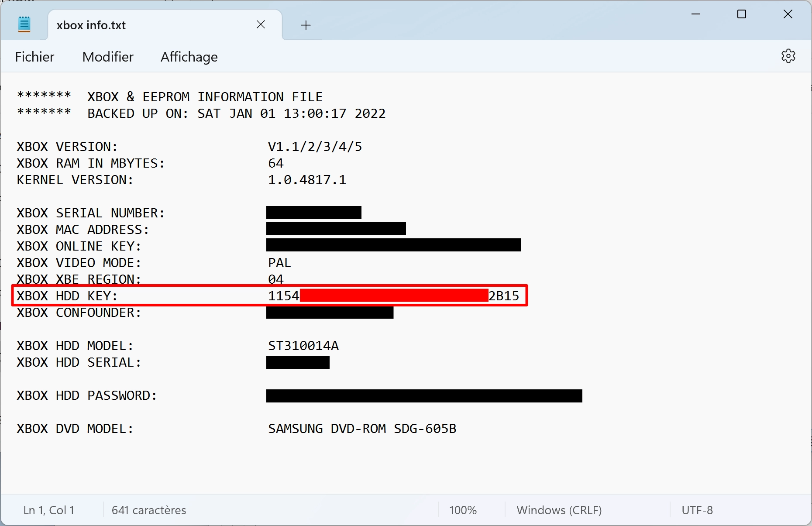
Task: Add a new tab with plus button
Action: point(306,25)
